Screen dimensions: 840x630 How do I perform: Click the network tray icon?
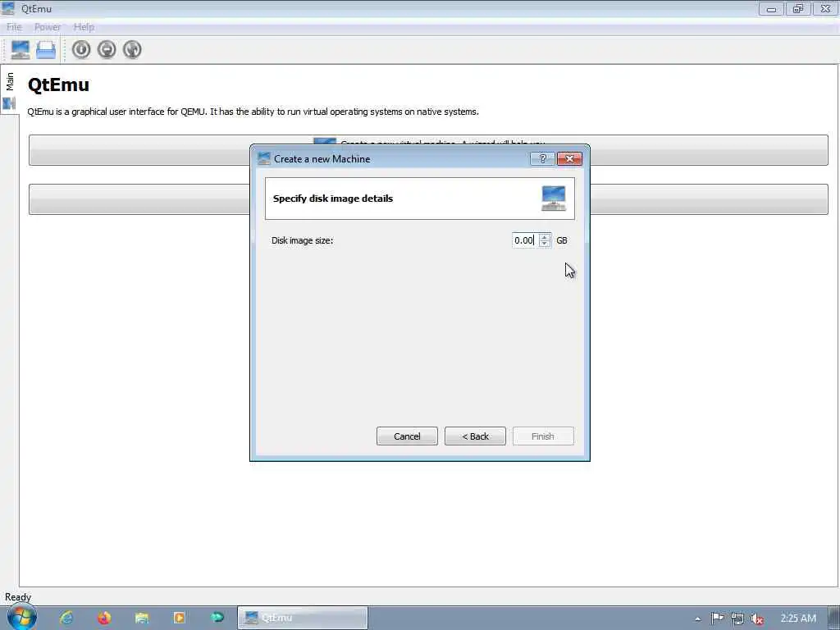[x=737, y=619]
